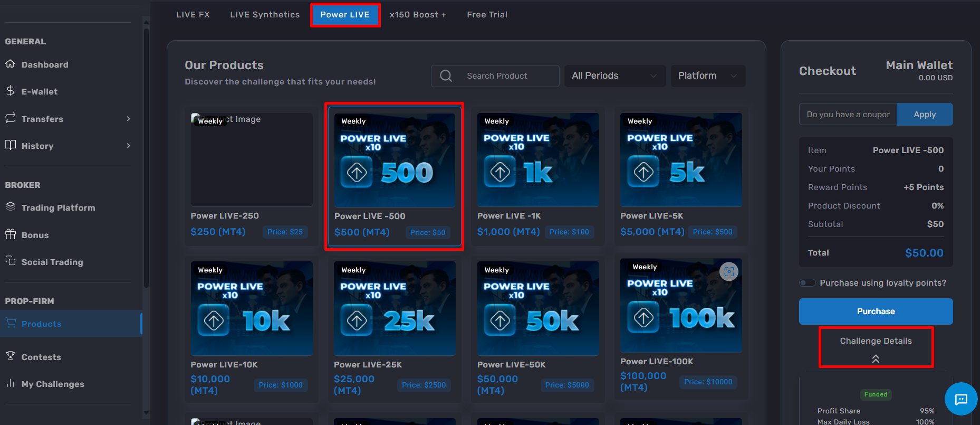Collapse Challenge Details double-chevron icon
Viewport: 980px width, 425px height.
[876, 358]
